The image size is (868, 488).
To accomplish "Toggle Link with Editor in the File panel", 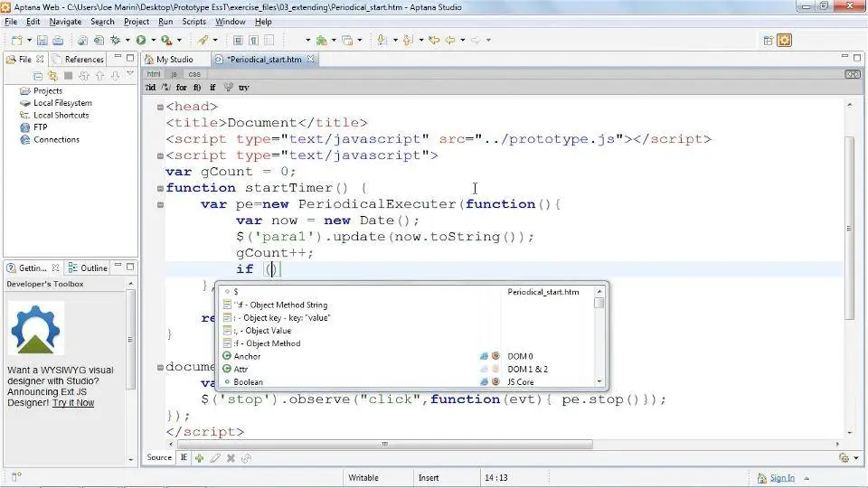I will pyautogui.click(x=52, y=76).
